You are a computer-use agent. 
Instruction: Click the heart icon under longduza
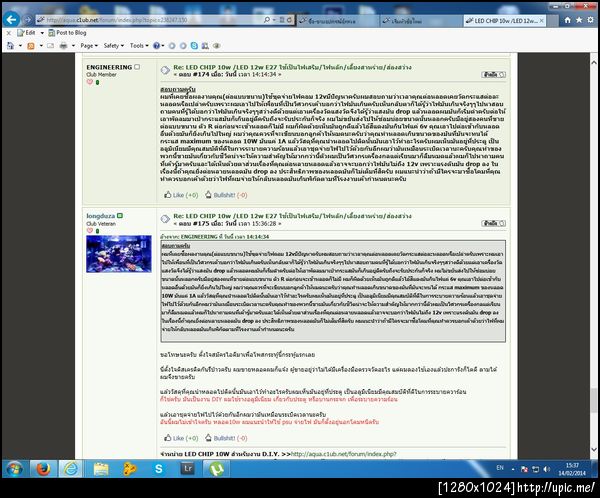(90, 231)
